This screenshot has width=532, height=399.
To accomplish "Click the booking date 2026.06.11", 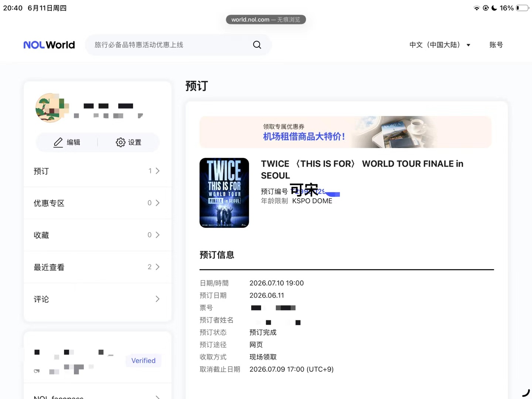I will coord(267,295).
